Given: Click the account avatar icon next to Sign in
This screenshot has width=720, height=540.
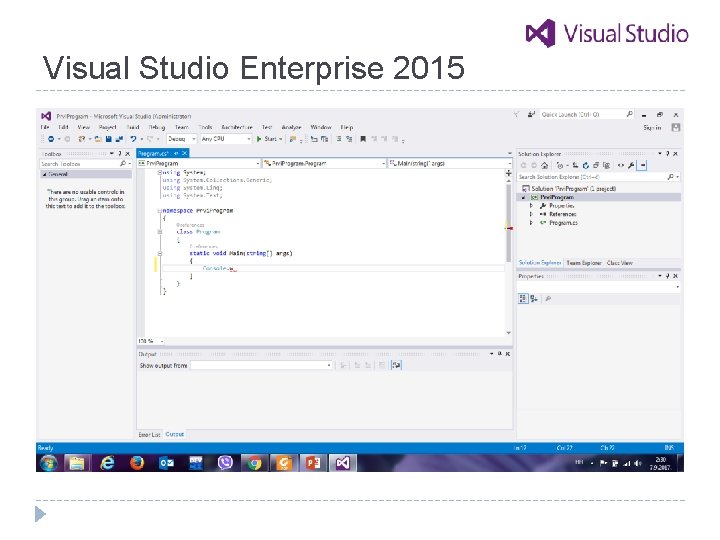Looking at the screenshot, I should (675, 128).
